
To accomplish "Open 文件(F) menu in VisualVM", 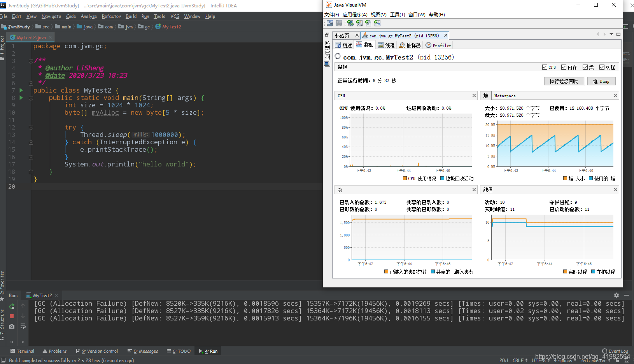I will click(x=331, y=15).
